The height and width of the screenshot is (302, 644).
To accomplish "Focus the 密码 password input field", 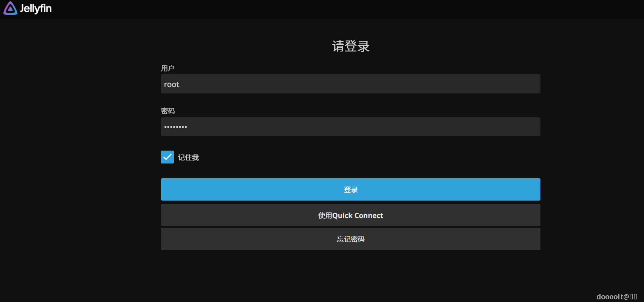I will pos(350,127).
